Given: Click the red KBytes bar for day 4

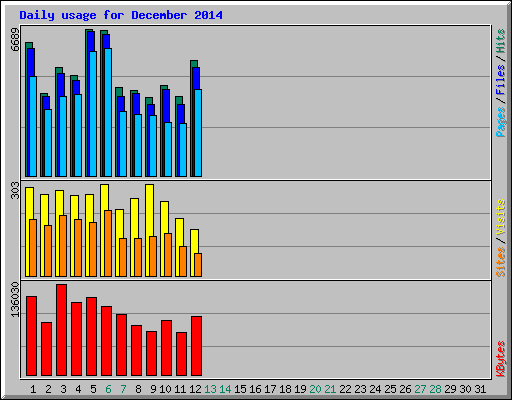Looking at the screenshot, I should point(76,339).
